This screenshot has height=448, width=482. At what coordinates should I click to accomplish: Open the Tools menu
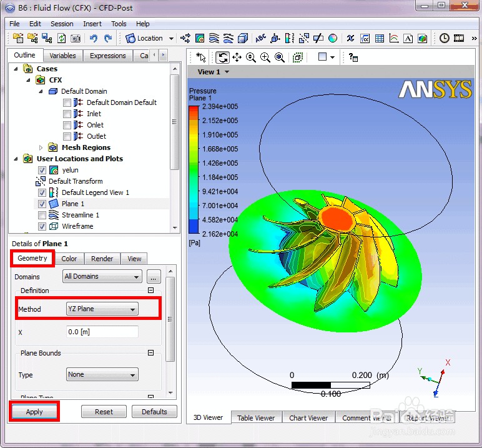point(119,24)
